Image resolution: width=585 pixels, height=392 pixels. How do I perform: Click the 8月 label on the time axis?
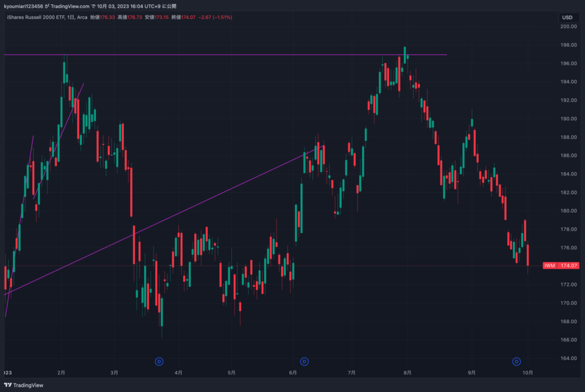coord(407,373)
